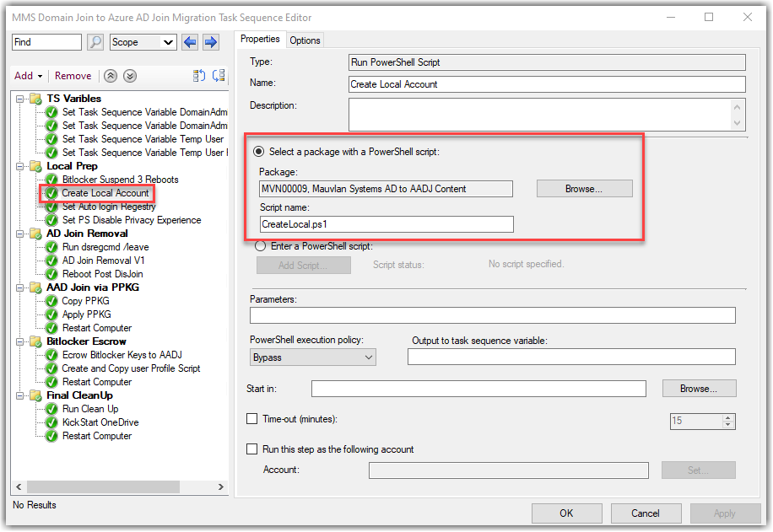The image size is (773, 532).
Task: Click the tree horizontal scrollbar left arrow
Action: (19, 487)
